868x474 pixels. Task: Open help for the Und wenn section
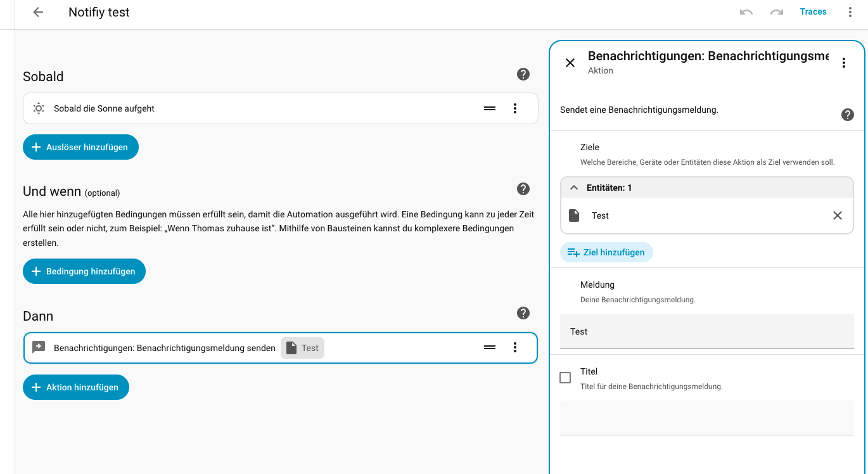coord(523,189)
